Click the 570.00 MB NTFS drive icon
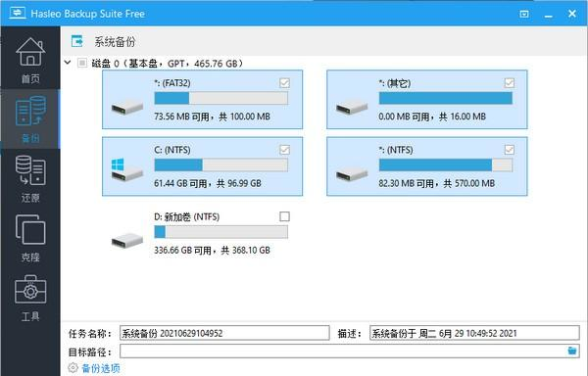 (352, 174)
